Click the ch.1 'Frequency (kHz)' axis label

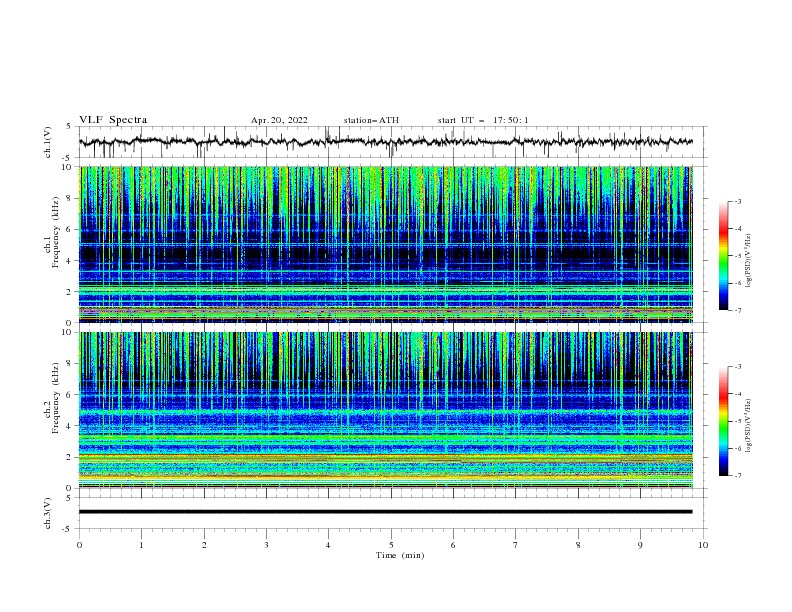tap(56, 233)
